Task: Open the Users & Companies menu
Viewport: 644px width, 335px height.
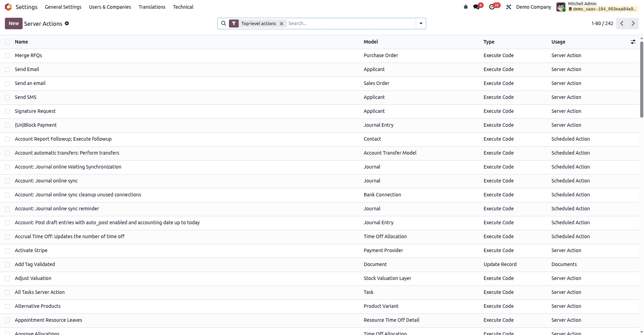Action: (110, 7)
